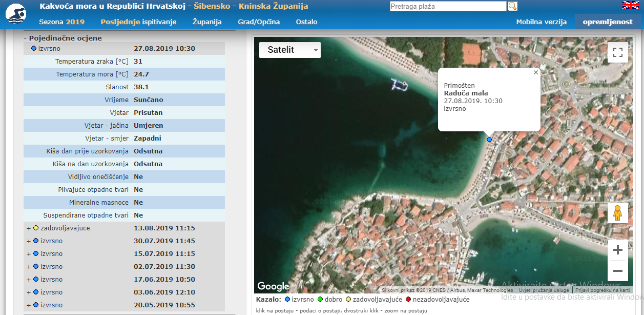Click the Street View pegman icon
The width and height of the screenshot is (644, 315).
617,213
